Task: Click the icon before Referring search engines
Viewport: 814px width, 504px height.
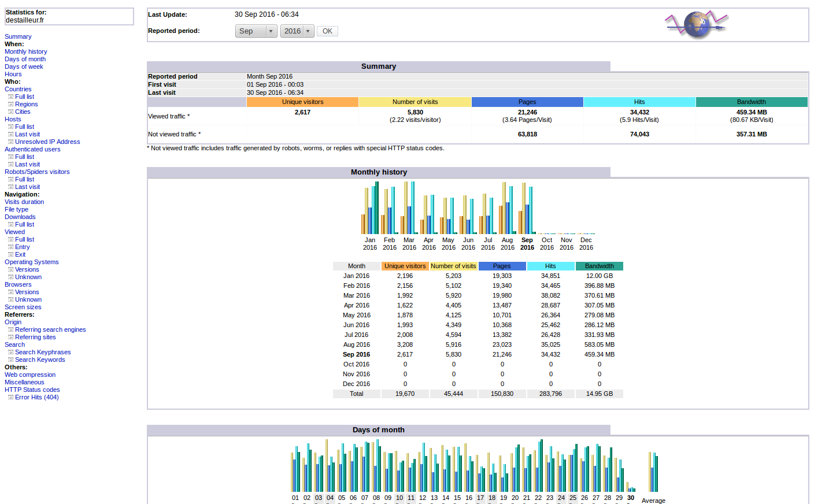Action: click(x=10, y=330)
